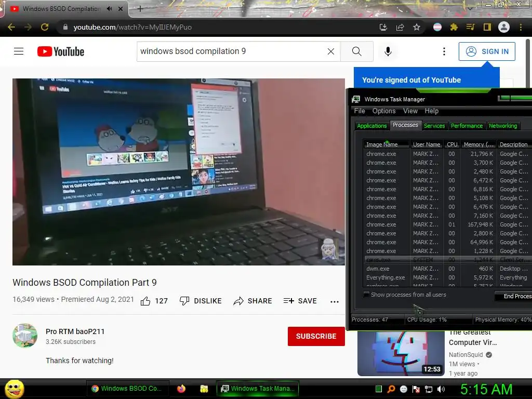The image size is (532, 399).
Task: Open the Pro RTM baoP211 channel name link
Action: [x=75, y=331]
